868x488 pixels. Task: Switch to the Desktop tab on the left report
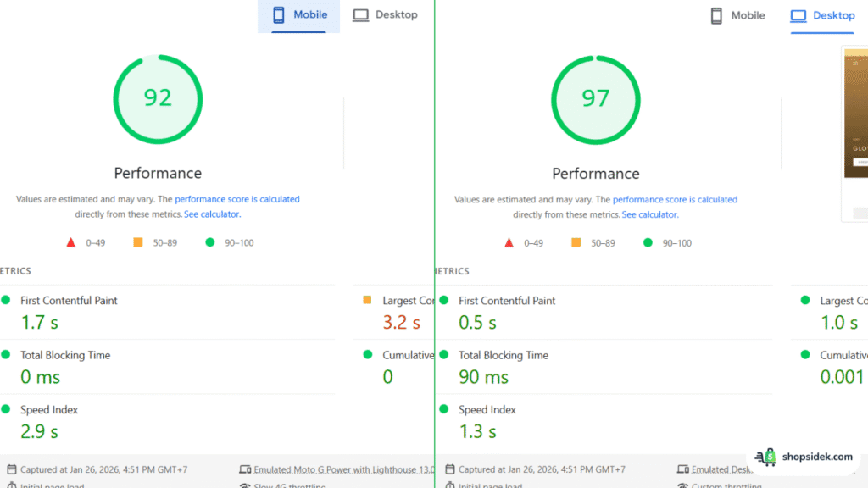385,14
